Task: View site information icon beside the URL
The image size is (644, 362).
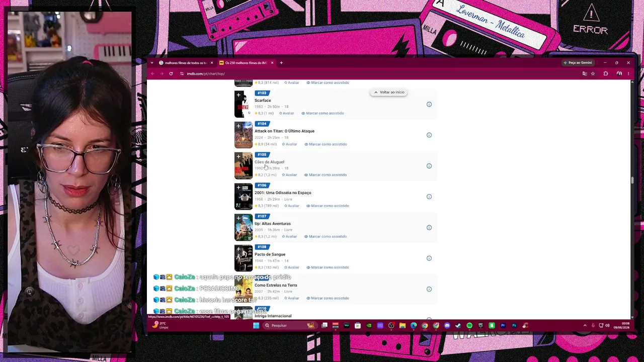Action: click(182, 74)
